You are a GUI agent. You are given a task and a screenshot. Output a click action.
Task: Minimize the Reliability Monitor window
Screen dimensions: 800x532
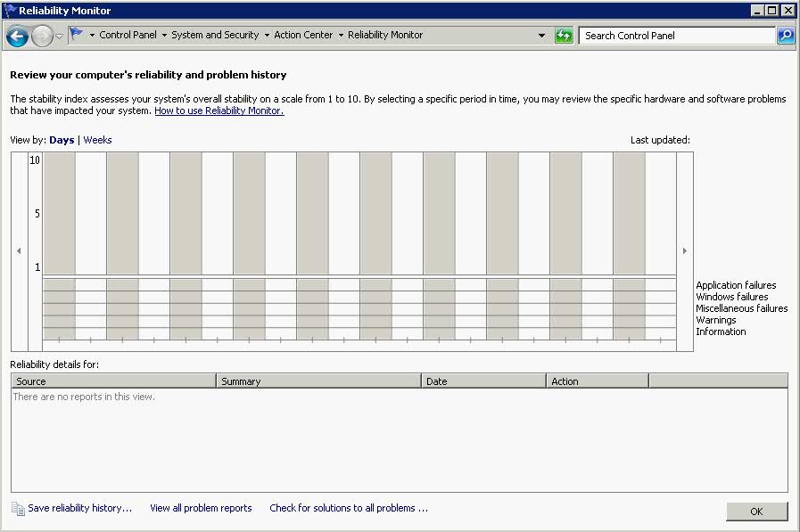pos(758,10)
